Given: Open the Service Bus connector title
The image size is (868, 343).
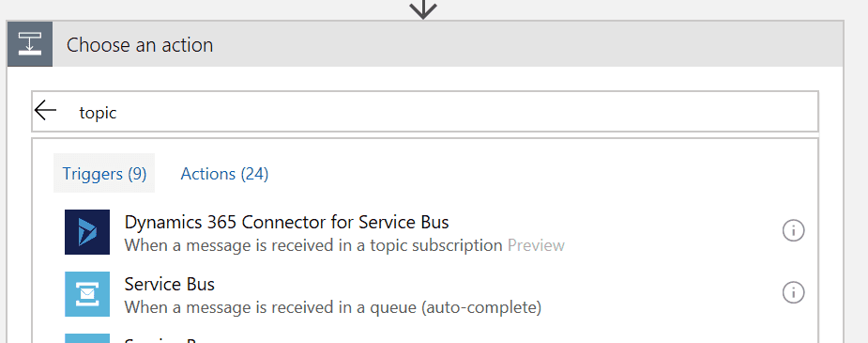Looking at the screenshot, I should [170, 284].
